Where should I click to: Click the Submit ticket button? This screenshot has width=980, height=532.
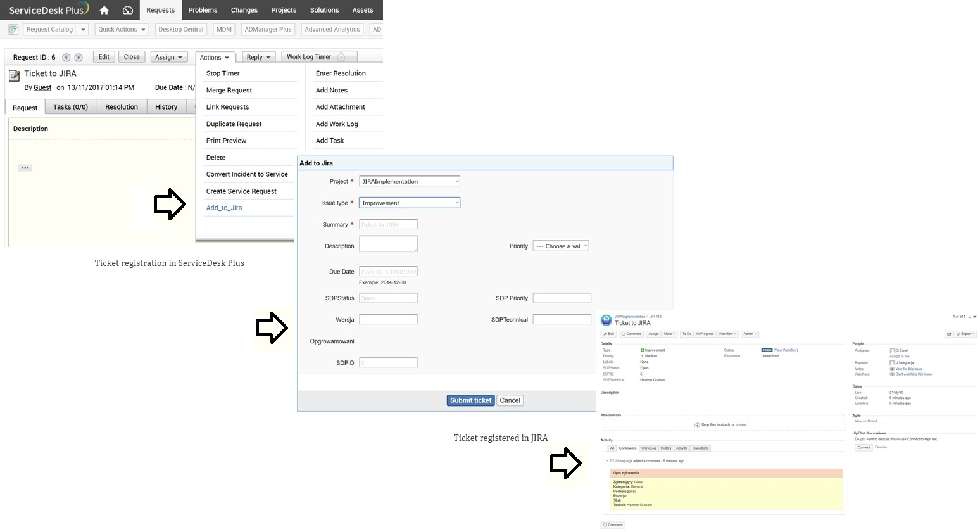(x=470, y=400)
